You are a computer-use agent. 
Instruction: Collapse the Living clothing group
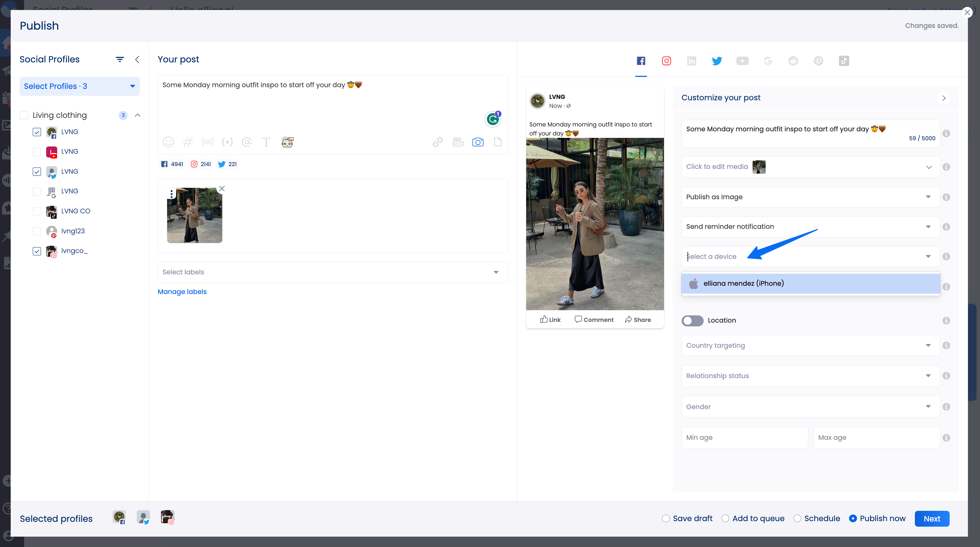[138, 115]
